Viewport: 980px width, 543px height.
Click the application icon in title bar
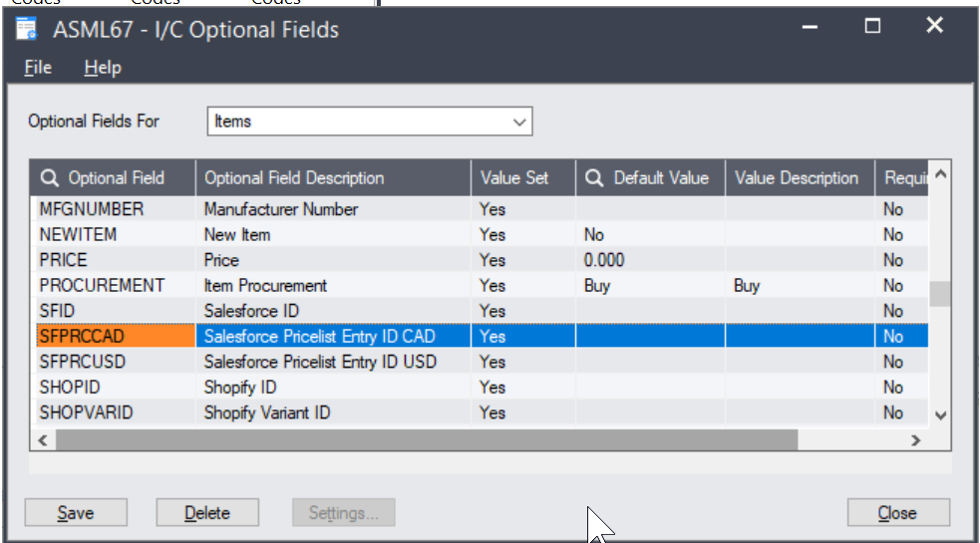coord(29,29)
